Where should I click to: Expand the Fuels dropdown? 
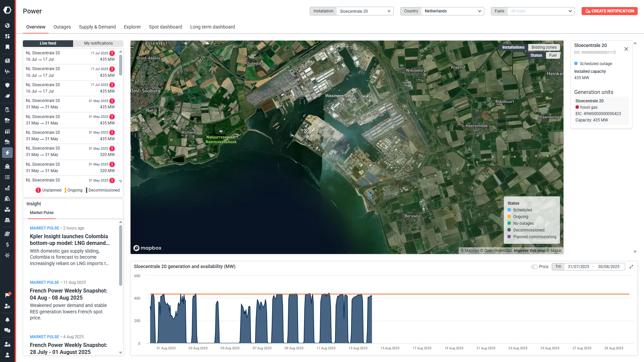(x=540, y=11)
